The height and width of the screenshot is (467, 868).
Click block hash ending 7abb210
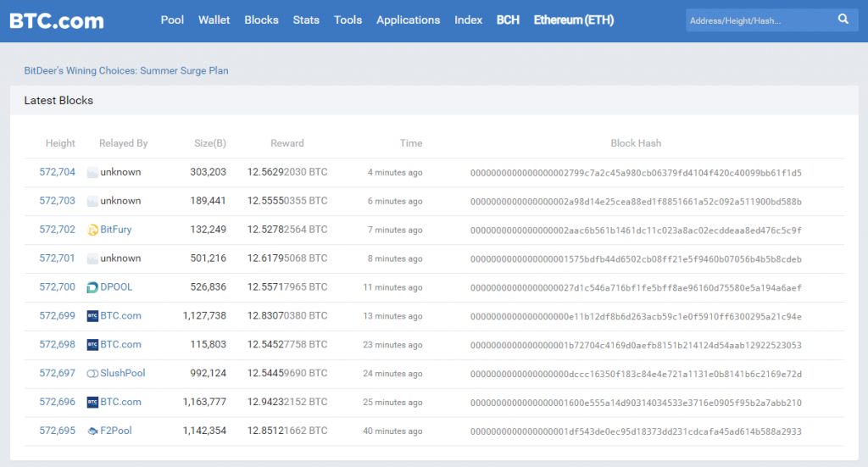[x=636, y=403]
